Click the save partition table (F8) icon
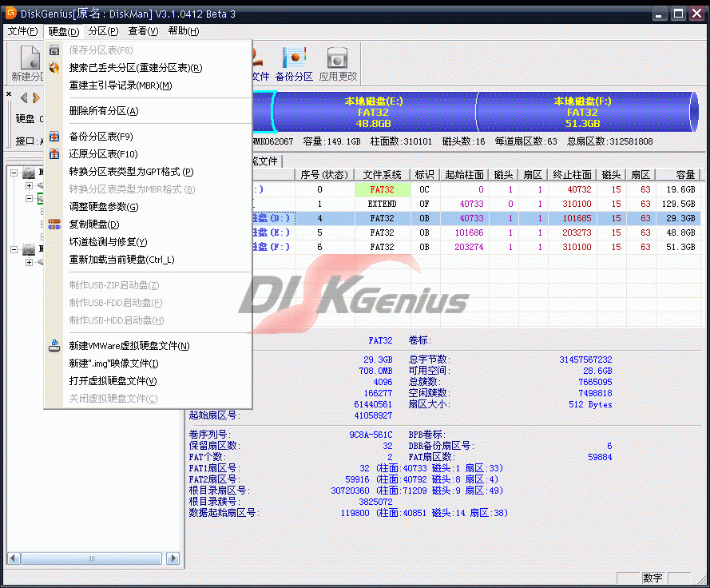This screenshot has width=710, height=588. point(54,50)
